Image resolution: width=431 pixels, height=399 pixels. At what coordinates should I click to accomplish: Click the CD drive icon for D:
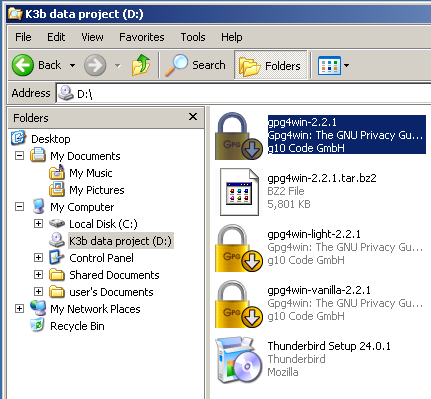click(57, 240)
